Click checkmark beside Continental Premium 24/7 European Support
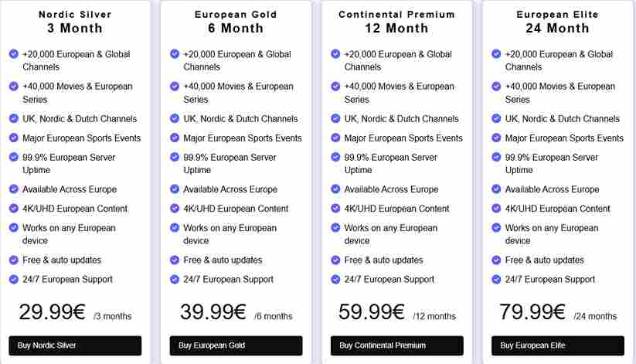The height and width of the screenshot is (364, 636). (335, 279)
